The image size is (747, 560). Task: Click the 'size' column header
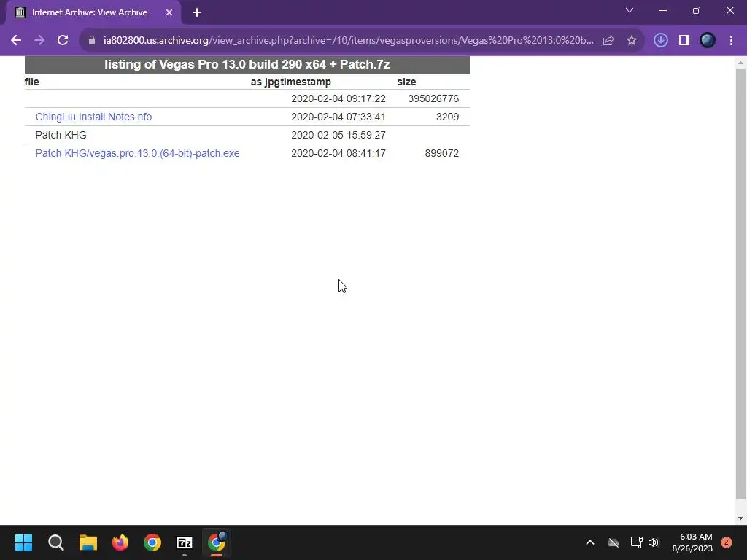point(406,82)
